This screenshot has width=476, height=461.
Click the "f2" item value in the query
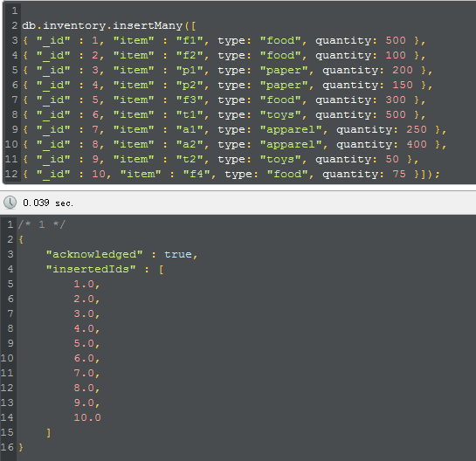pyautogui.click(x=190, y=55)
